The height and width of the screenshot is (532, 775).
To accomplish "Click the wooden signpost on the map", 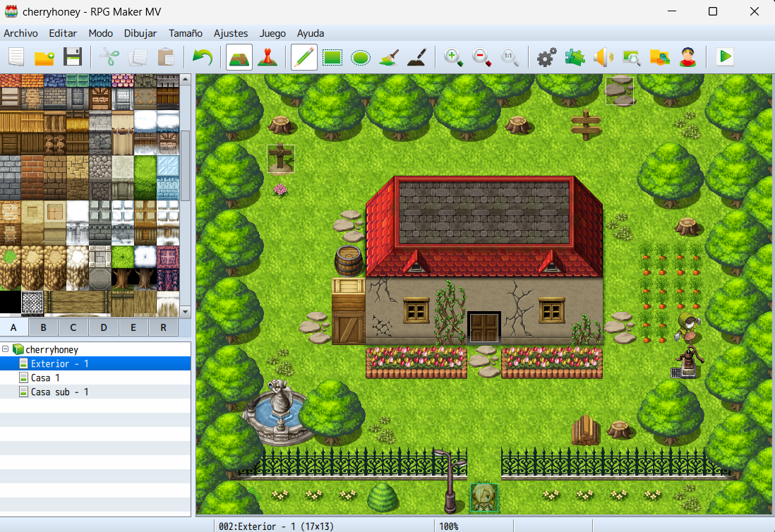I will click(586, 125).
